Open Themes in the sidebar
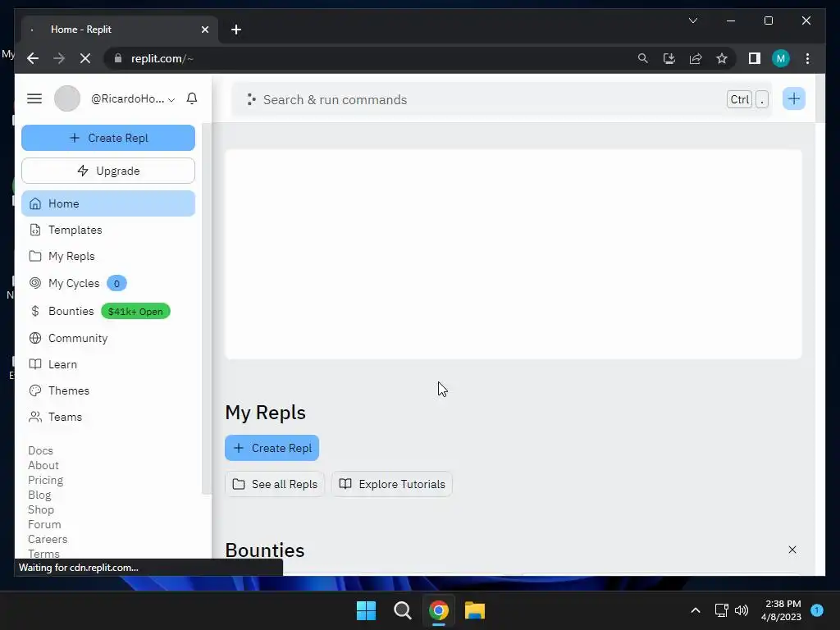840x630 pixels. [x=108, y=390]
